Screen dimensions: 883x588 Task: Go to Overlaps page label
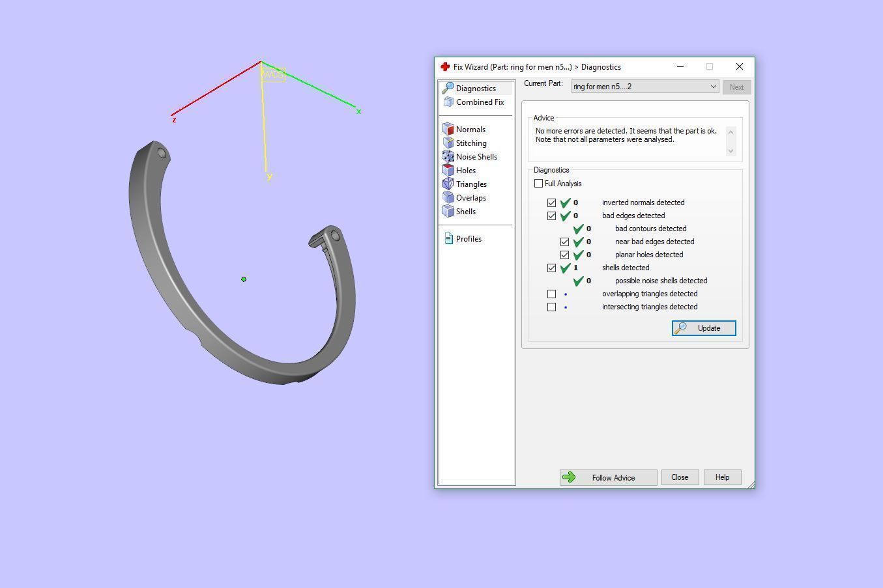coord(471,198)
